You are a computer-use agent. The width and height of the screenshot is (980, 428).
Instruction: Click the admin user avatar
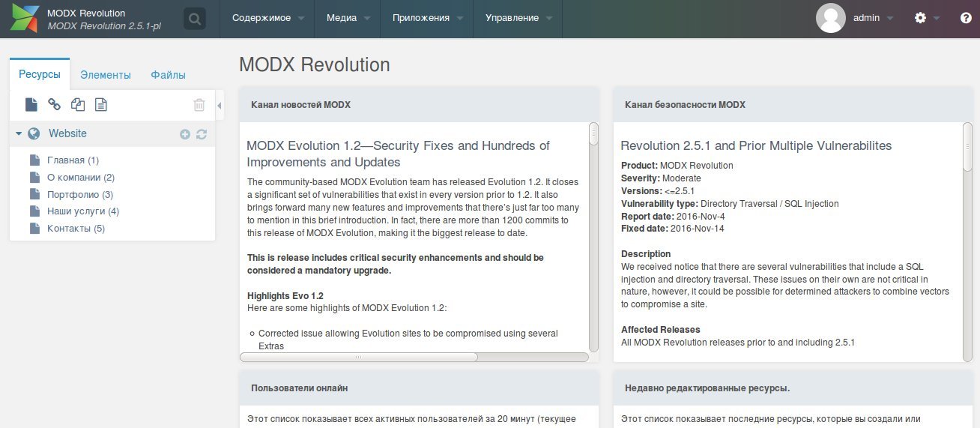coord(831,18)
